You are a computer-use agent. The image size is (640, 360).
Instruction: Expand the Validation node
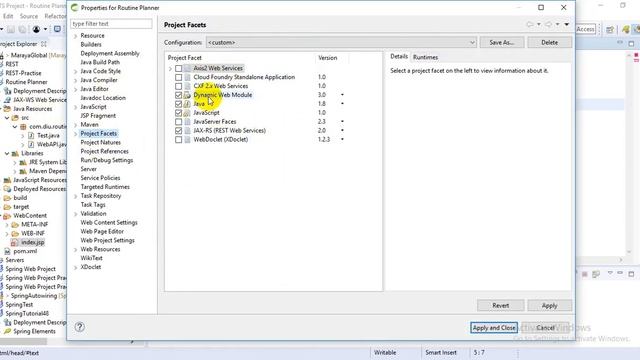click(76, 214)
